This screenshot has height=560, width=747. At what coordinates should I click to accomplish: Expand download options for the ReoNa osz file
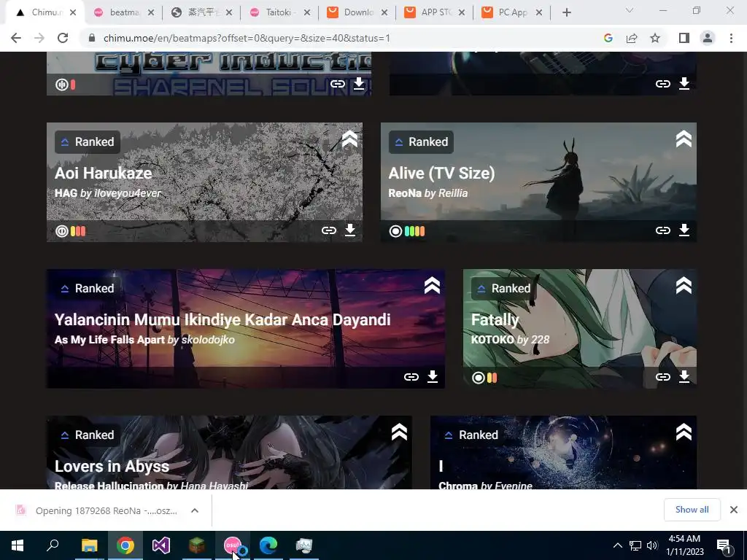[x=195, y=510]
